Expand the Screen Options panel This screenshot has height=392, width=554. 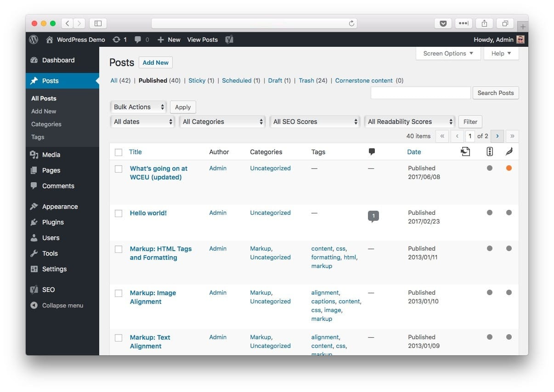(x=448, y=53)
